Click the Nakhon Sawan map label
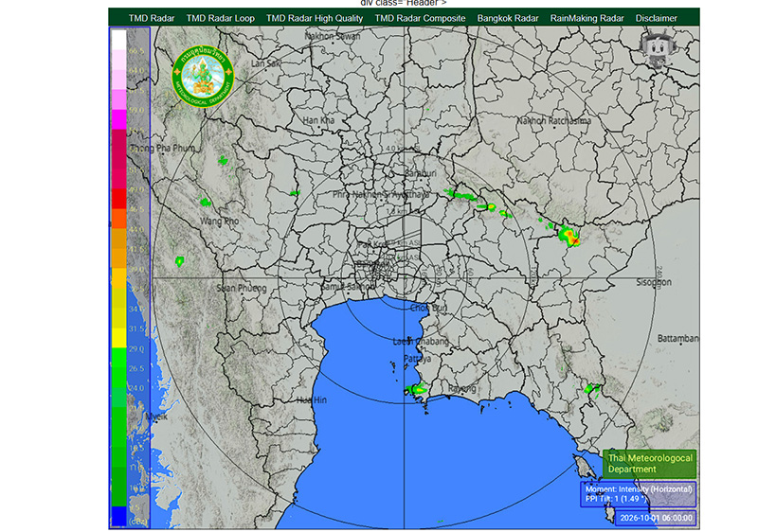Viewport: 758px width, 532px height. coord(333,36)
